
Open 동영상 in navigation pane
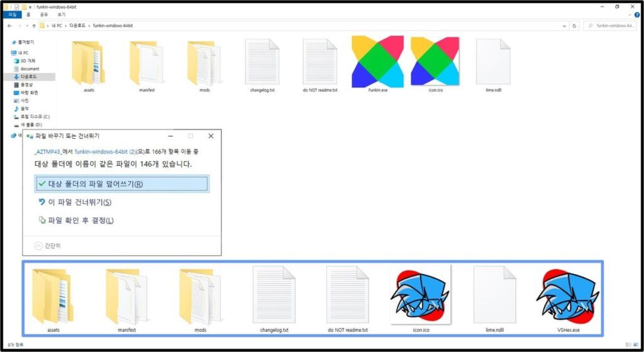pos(23,85)
